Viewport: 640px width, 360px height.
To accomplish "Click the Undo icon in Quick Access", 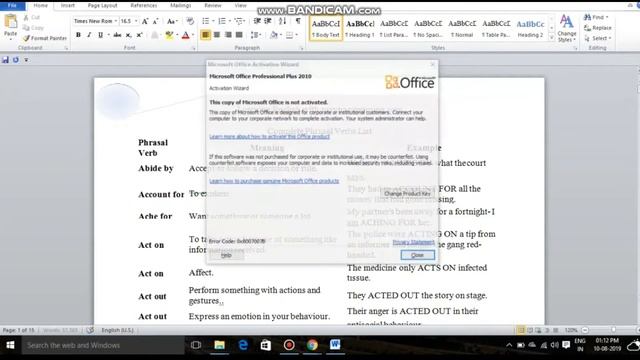I will (16, 60).
